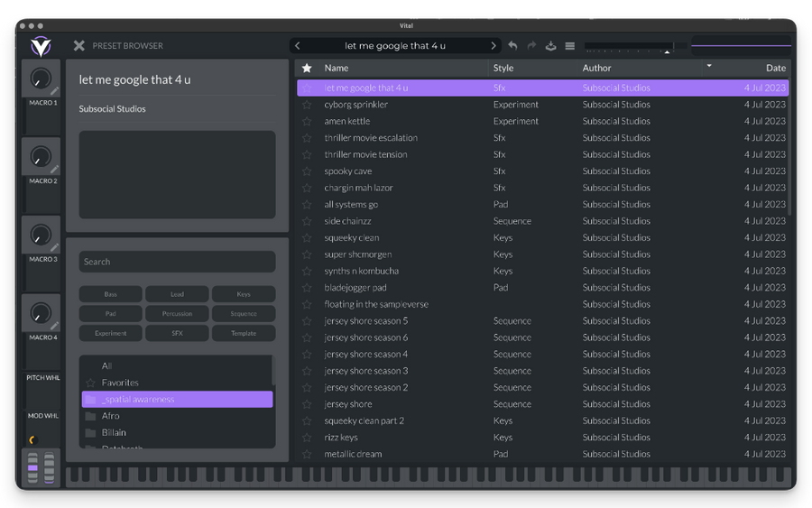Viewport: 812px width, 508px height.
Task: Toggle the Pad style filter
Action: 110,314
